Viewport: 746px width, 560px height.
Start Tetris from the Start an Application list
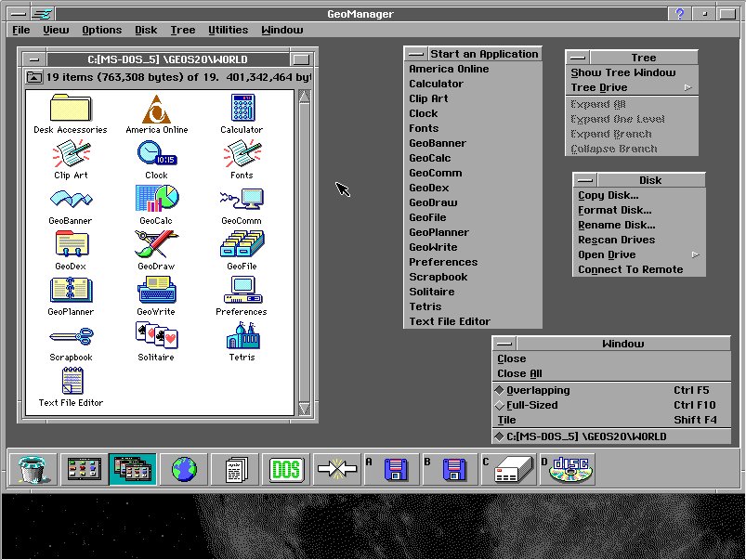pyautogui.click(x=473, y=306)
